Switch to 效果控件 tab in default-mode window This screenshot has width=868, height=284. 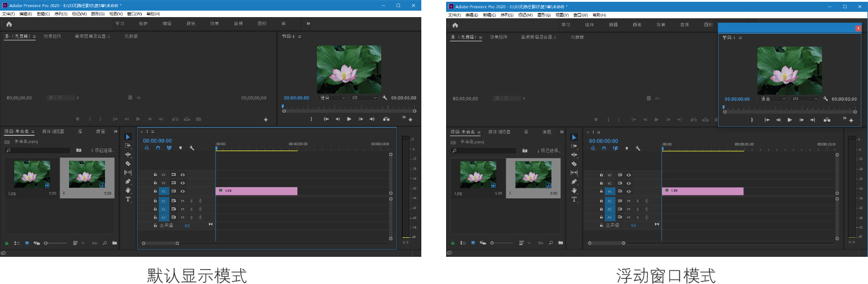pyautogui.click(x=52, y=37)
